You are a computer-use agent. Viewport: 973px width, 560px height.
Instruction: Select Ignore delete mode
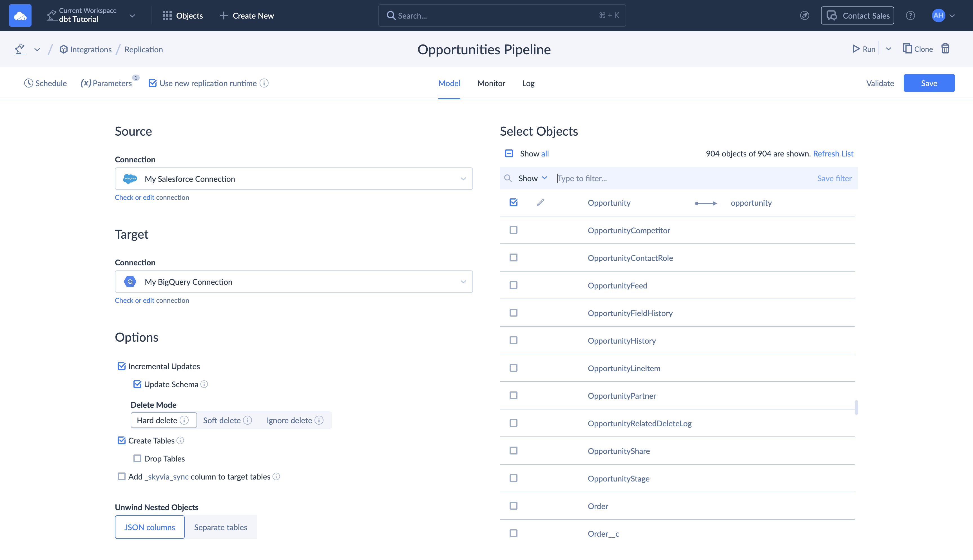tap(295, 420)
